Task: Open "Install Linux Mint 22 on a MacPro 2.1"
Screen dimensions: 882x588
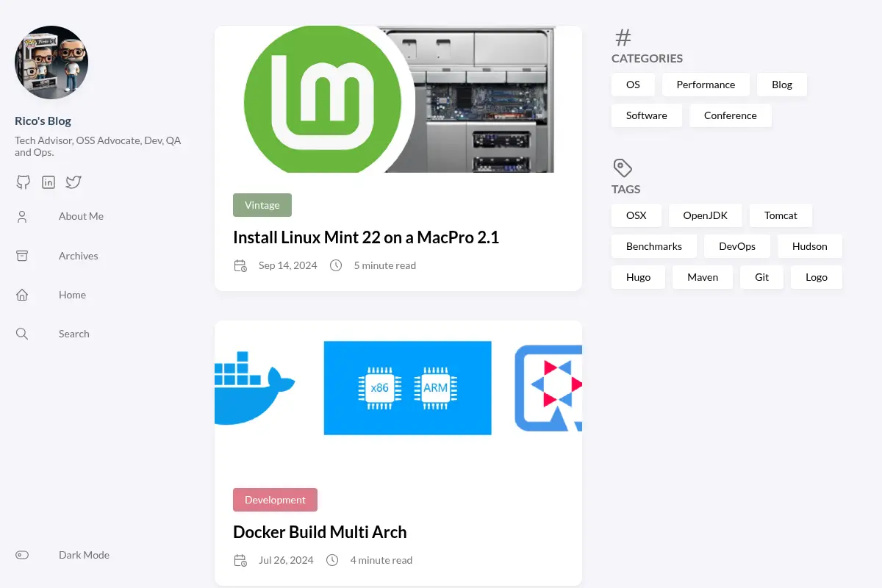Action: (366, 237)
